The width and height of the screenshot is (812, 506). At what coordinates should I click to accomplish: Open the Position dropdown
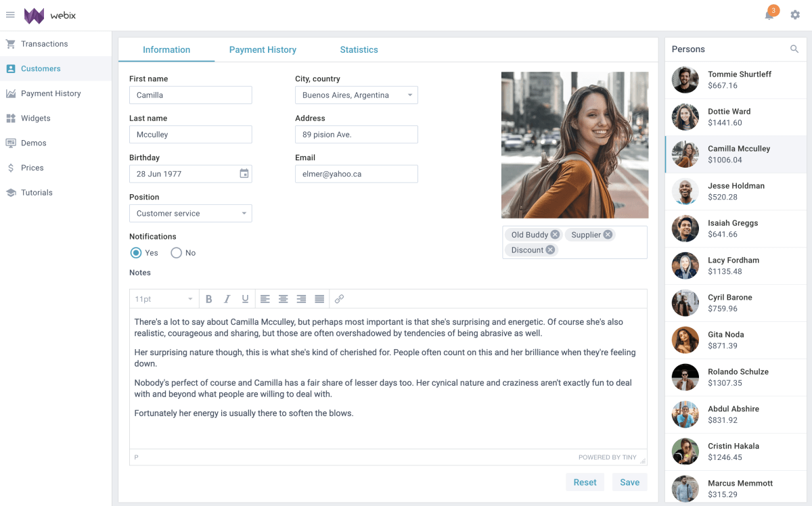click(x=244, y=214)
